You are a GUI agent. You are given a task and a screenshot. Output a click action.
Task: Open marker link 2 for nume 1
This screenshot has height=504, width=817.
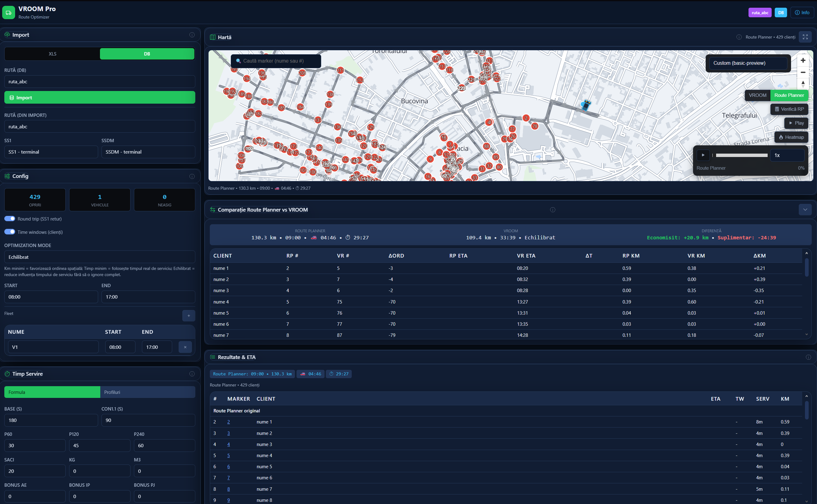coord(228,422)
